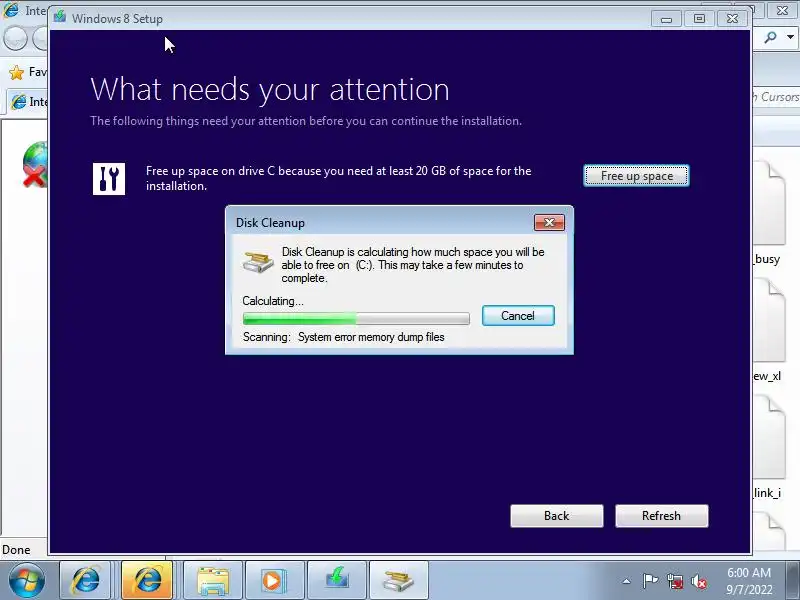Click the 'Scanning: System error memory dump files' text
Viewport: 800px width, 600px height.
pyautogui.click(x=343, y=337)
